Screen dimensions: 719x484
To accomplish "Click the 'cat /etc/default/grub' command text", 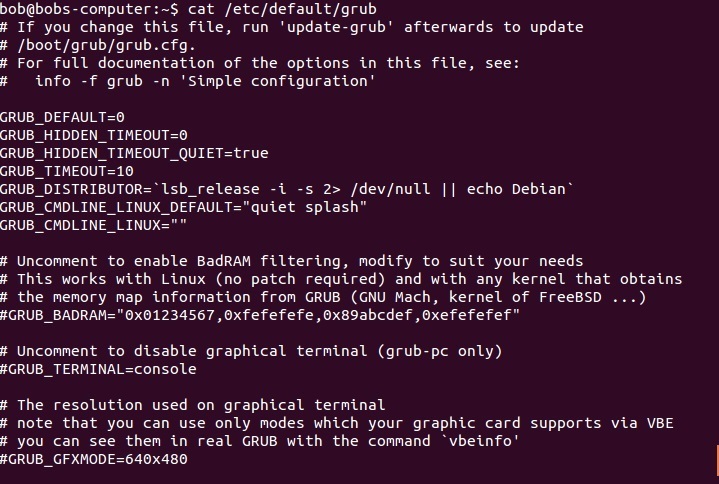I will point(282,9).
